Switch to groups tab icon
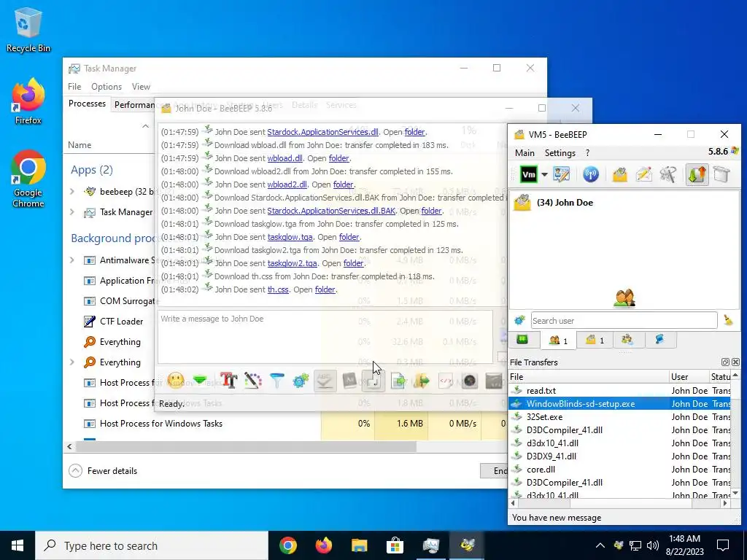This screenshot has width=747, height=560. (627, 340)
